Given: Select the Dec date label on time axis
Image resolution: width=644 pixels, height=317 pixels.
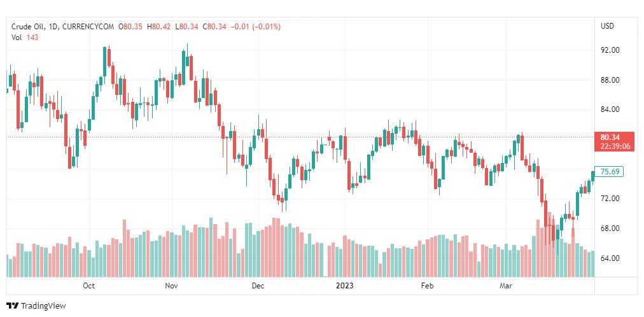Looking at the screenshot, I should 257,286.
